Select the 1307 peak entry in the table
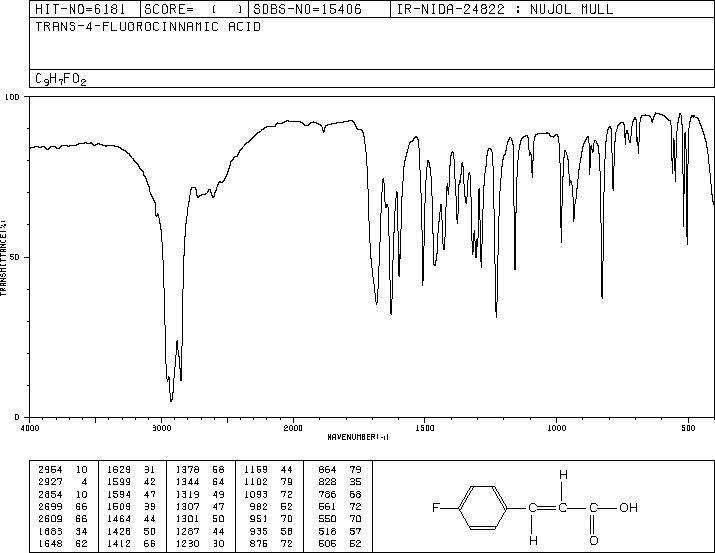Viewport: 715px width, 553px height. (x=200, y=506)
